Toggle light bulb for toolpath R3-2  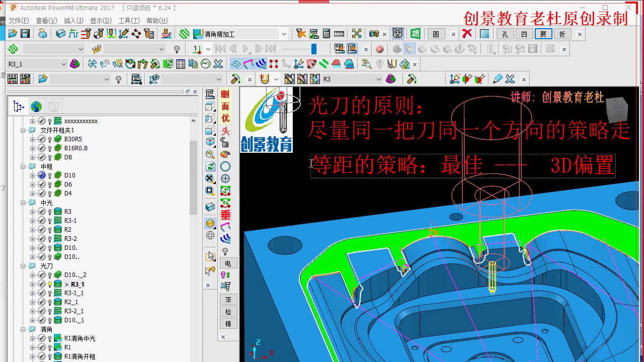pos(50,238)
